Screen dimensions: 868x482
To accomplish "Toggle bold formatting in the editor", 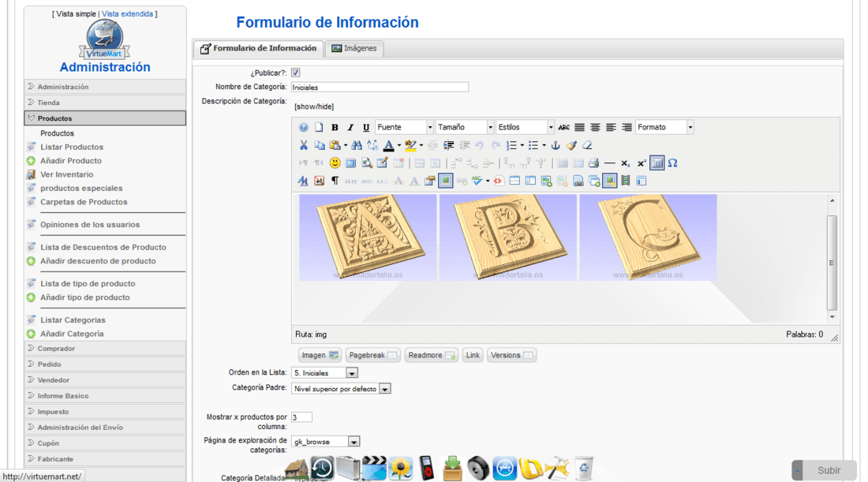I will pyautogui.click(x=335, y=127).
